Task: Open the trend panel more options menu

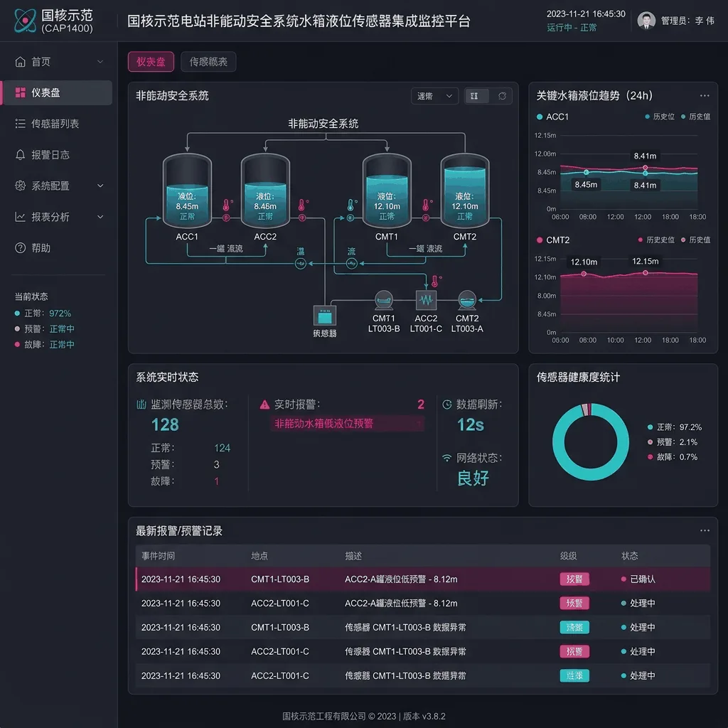Action: pyautogui.click(x=705, y=96)
